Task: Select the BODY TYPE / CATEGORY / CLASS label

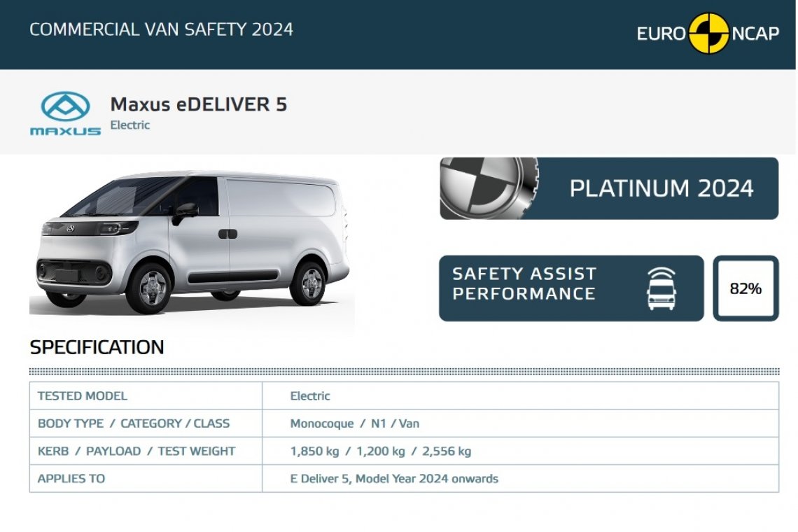Action: (x=133, y=423)
